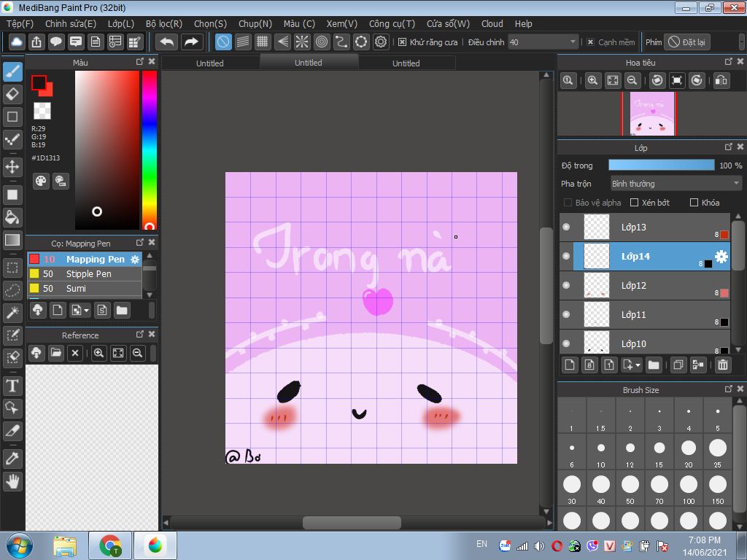Turn off snap using the highlighted icon
747x560 pixels.
point(223,42)
